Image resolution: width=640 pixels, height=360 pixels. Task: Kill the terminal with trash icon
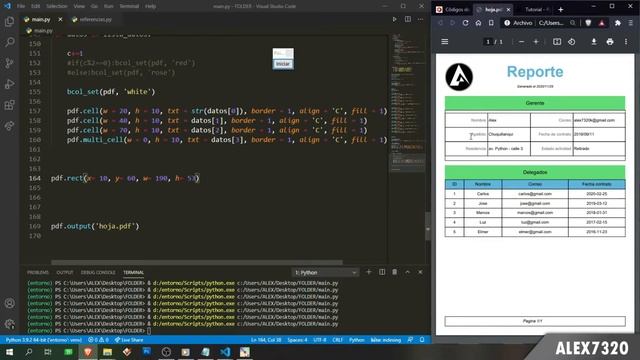click(394, 272)
